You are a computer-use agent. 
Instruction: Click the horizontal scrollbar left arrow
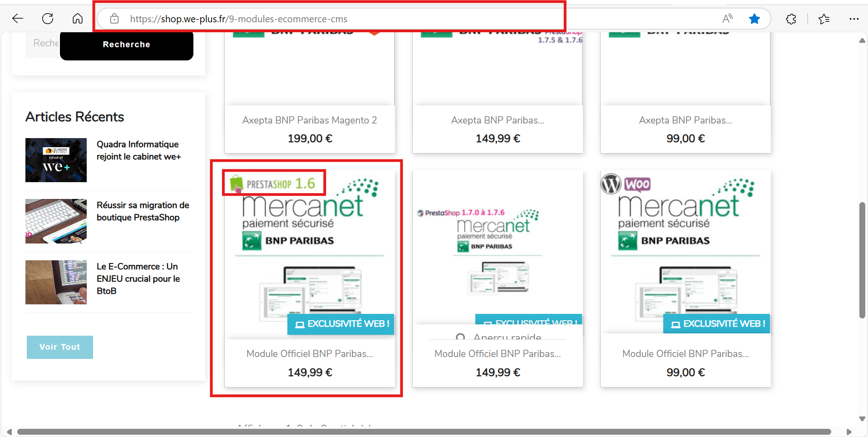(9, 432)
